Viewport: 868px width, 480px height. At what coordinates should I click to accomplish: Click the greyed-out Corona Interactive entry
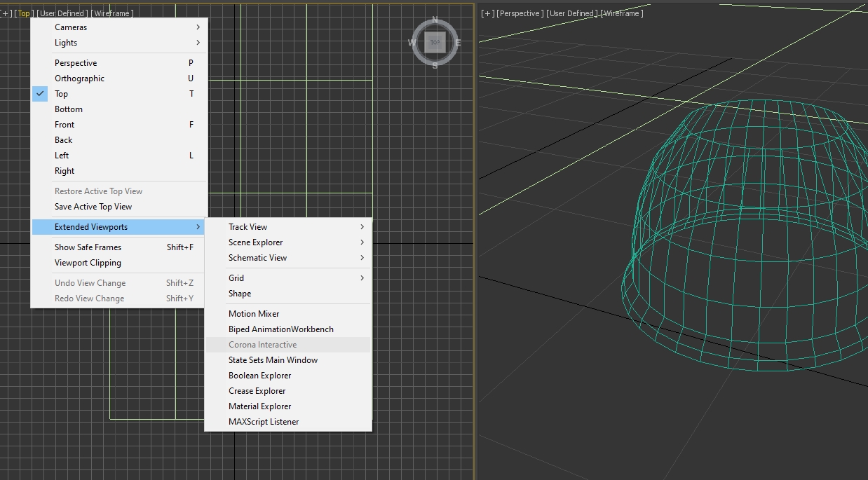(x=288, y=345)
